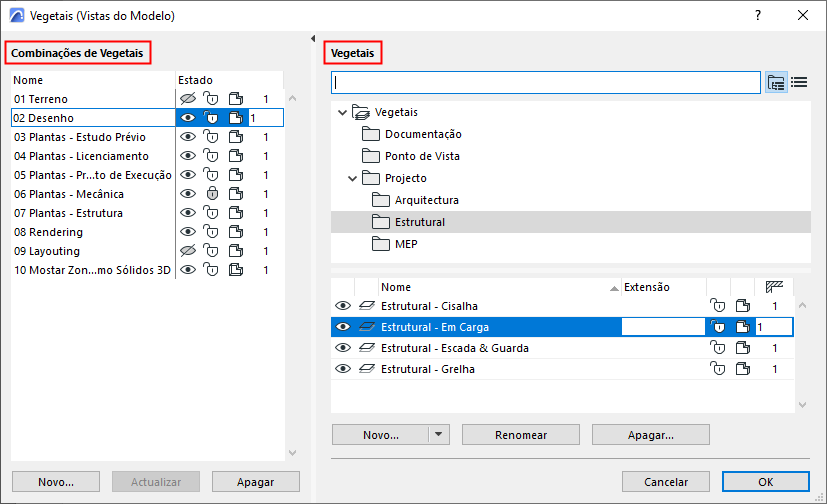The image size is (827, 504).
Task: Hide the Estrutural - Cisalha layer
Action: [x=343, y=306]
